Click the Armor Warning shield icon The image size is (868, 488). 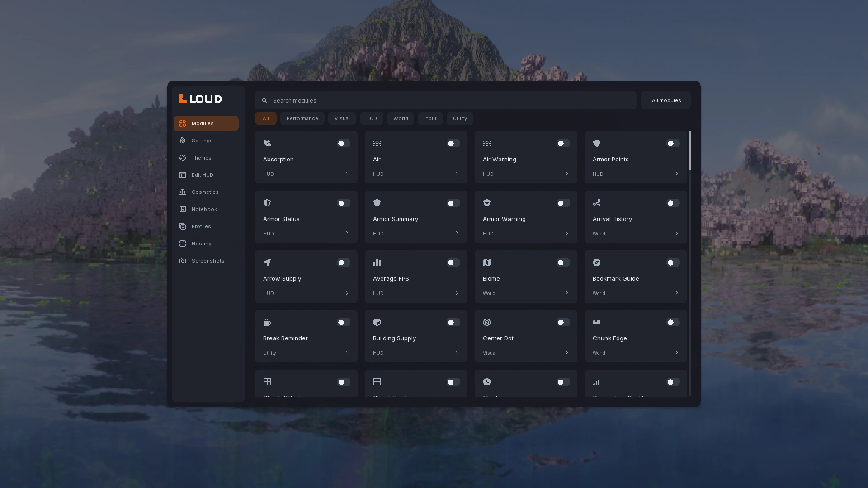click(x=487, y=203)
